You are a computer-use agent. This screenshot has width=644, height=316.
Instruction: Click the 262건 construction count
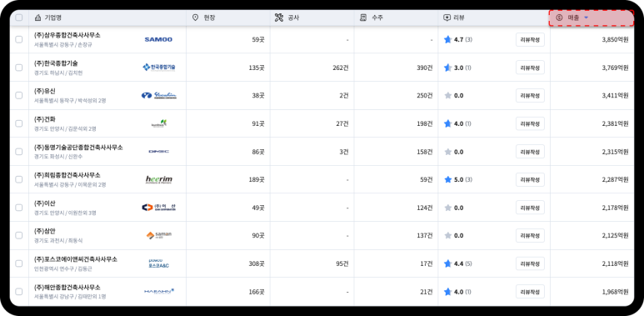[341, 68]
